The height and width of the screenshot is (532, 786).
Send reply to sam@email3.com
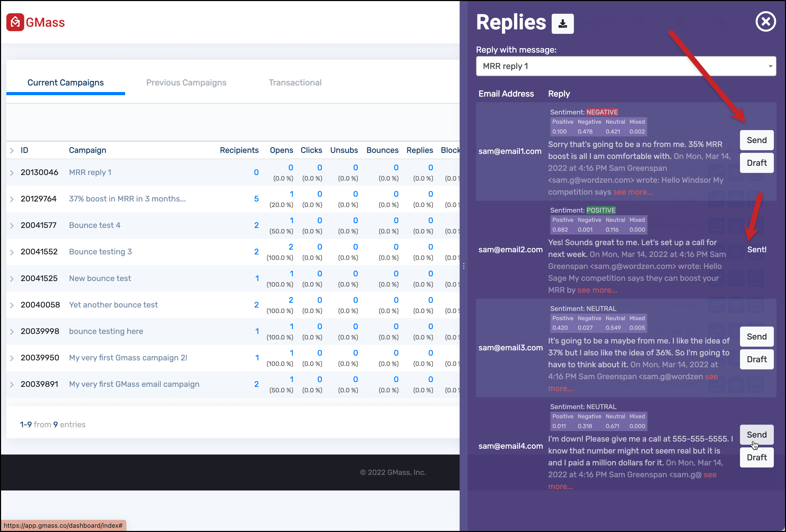tap(757, 337)
